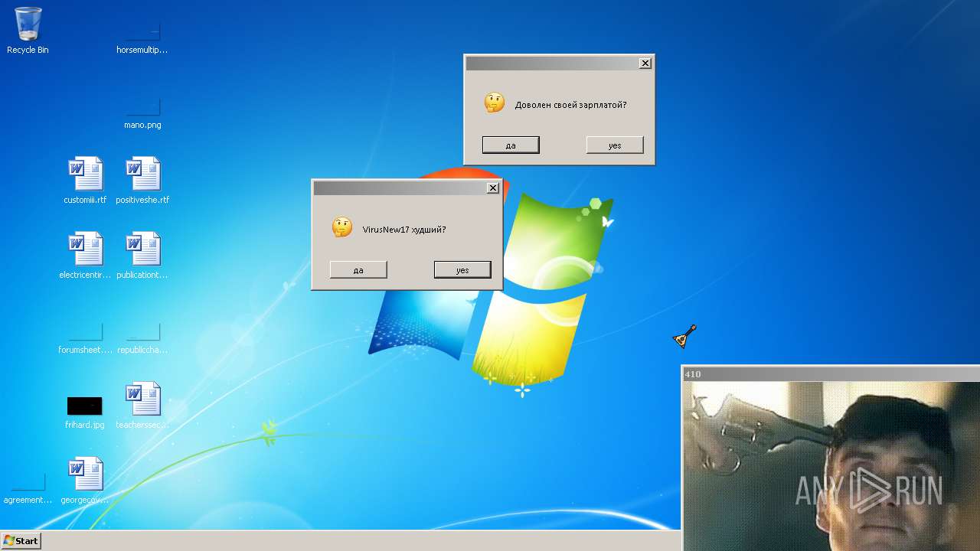Click the '410' window title bar
The height and width of the screenshot is (551, 980).
coord(831,373)
